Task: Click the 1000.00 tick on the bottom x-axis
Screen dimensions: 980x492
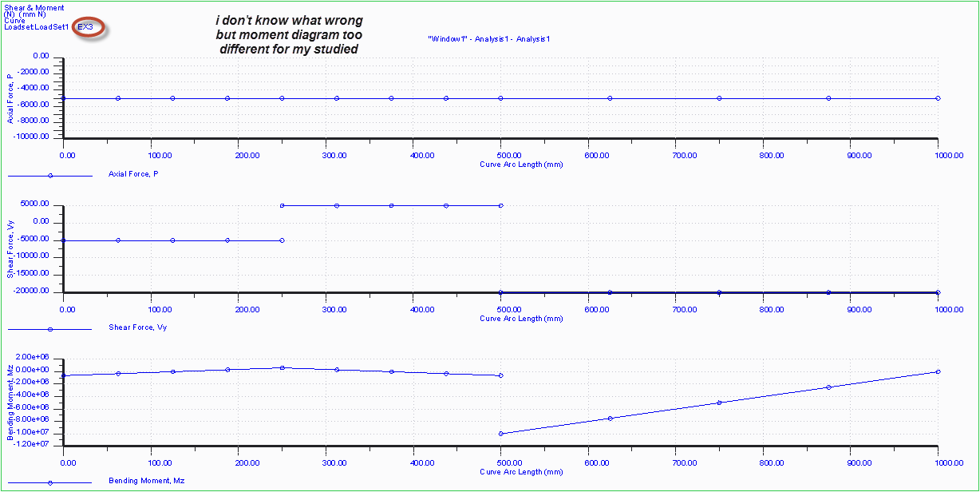Action: pyautogui.click(x=948, y=462)
